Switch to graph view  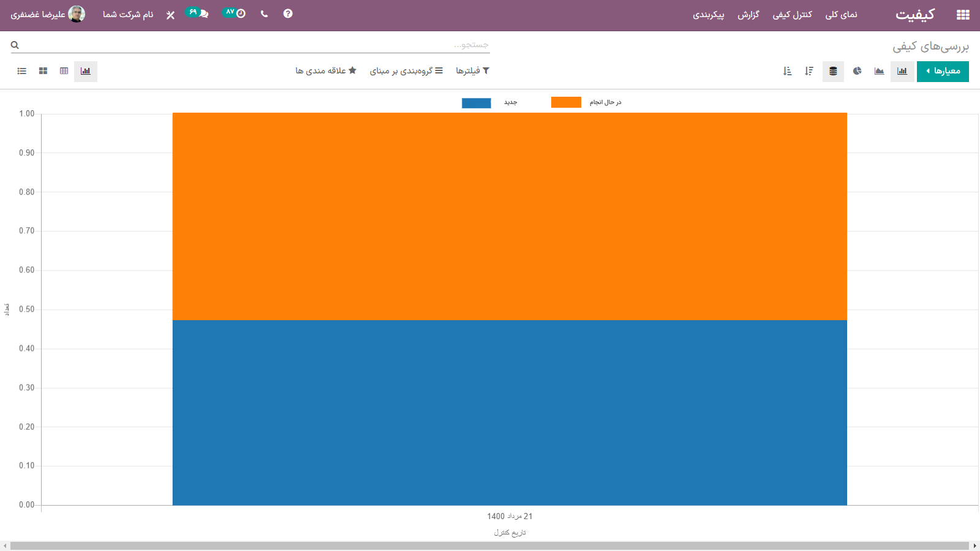85,71
